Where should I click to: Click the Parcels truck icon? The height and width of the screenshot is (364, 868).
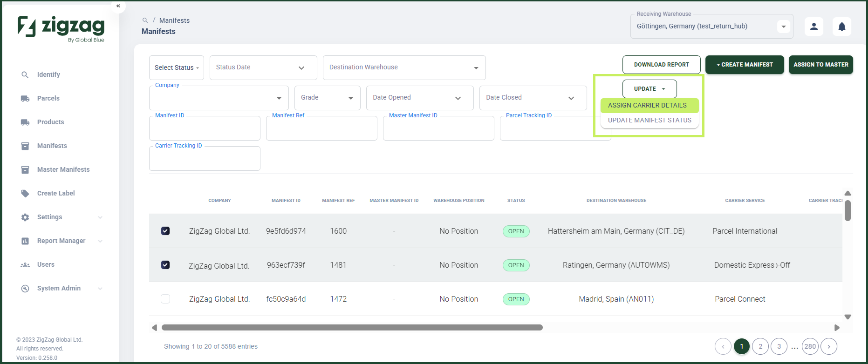[25, 98]
